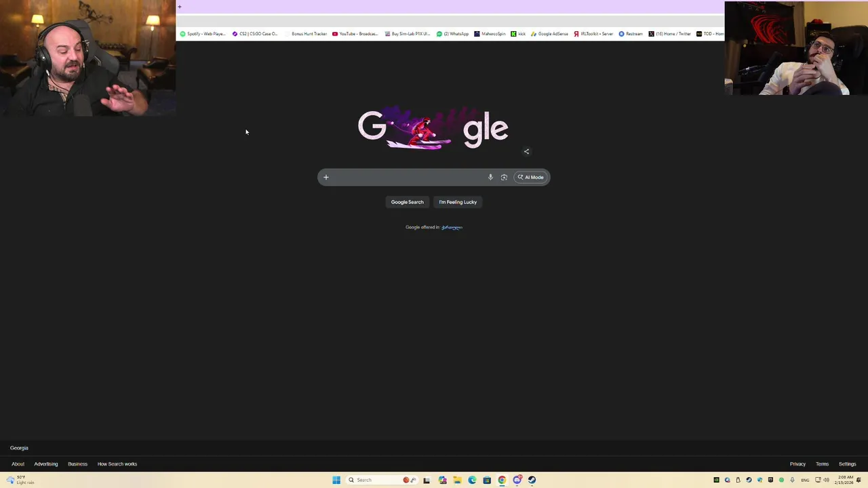The width and height of the screenshot is (868, 488).
Task: Click the I'm Feeling Lucky button
Action: 458,202
